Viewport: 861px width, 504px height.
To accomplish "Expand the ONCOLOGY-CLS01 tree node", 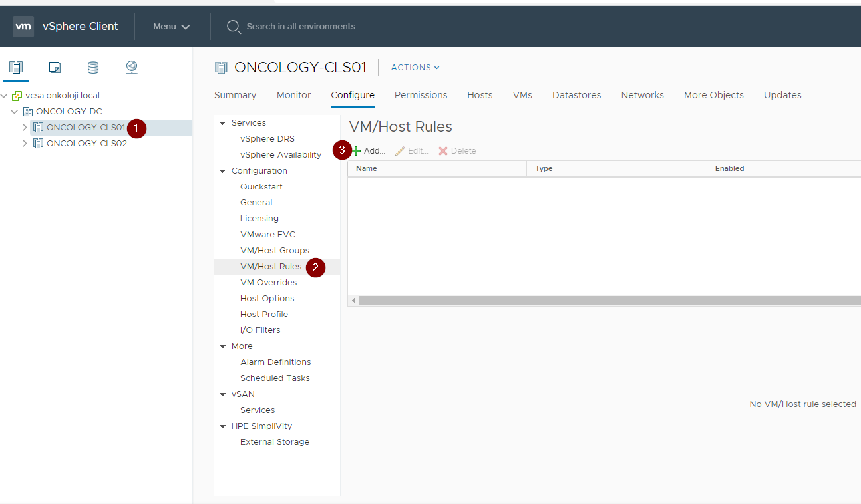I will click(x=25, y=128).
